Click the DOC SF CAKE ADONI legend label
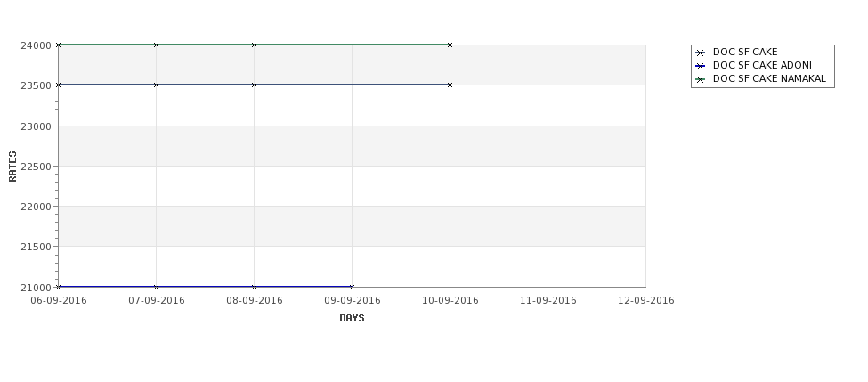This screenshot has height=382, width=868. [762, 65]
